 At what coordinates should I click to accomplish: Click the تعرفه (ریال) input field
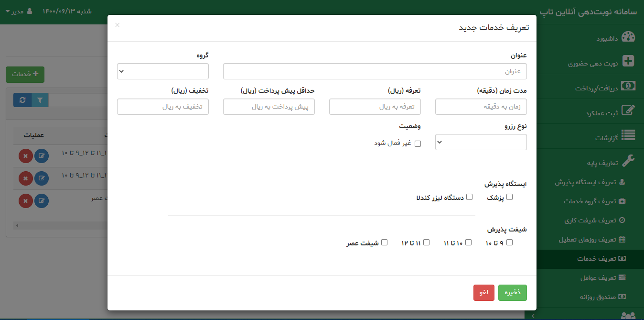(x=375, y=107)
